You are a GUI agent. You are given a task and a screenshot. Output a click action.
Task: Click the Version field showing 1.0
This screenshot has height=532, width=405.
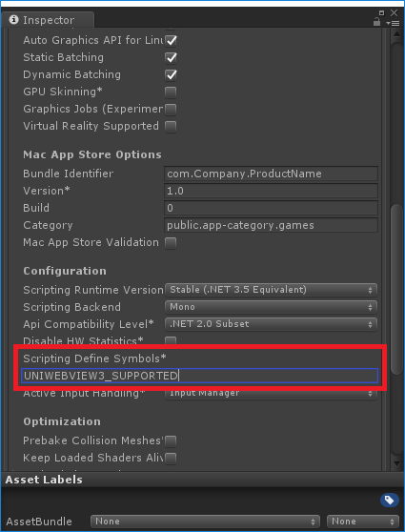point(271,191)
